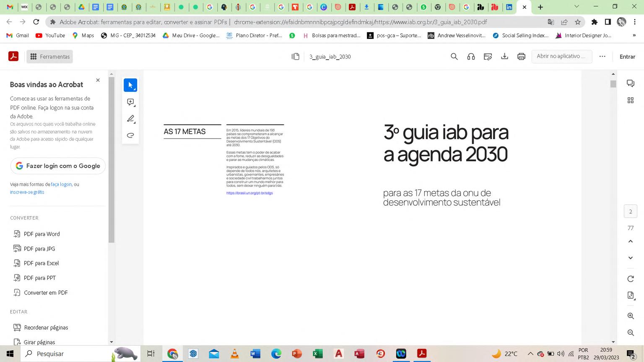
Task: Go to next page with down chevron
Action: point(630,258)
